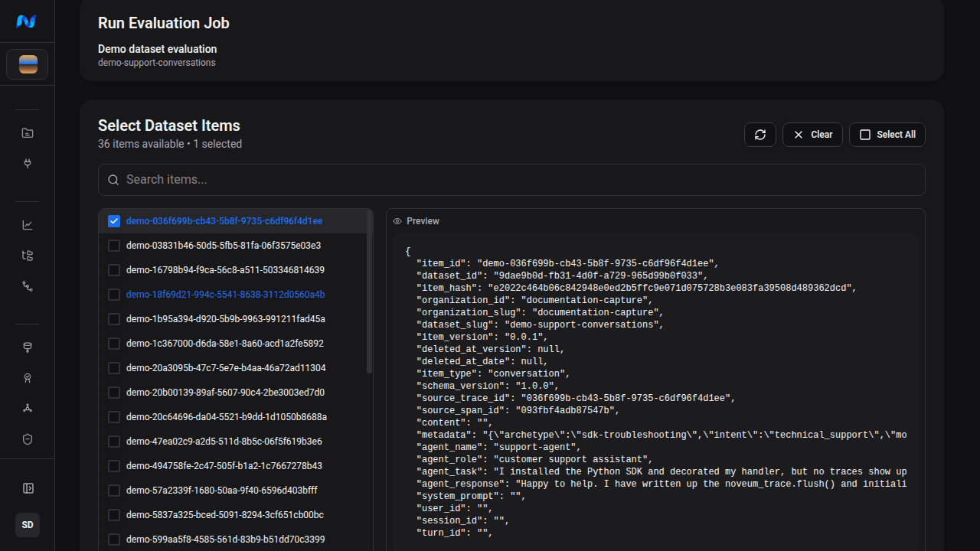Screen dimensions: 980x551
Task: Clear the selected dataset items
Action: [812, 135]
